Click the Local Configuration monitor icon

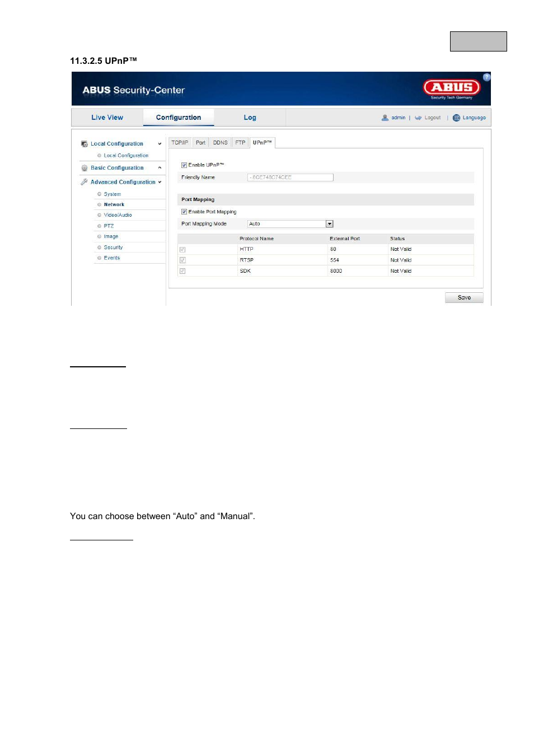[x=85, y=144]
